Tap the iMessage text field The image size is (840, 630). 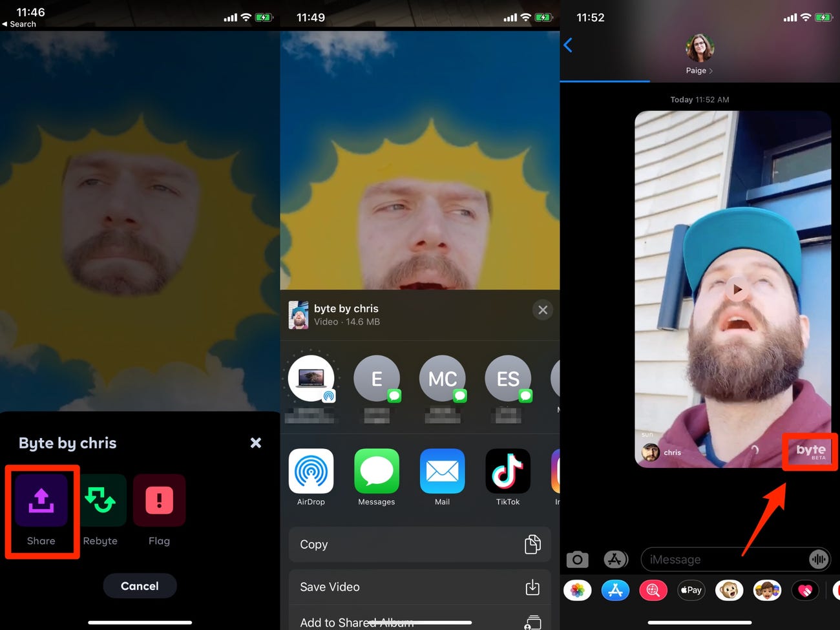point(724,560)
